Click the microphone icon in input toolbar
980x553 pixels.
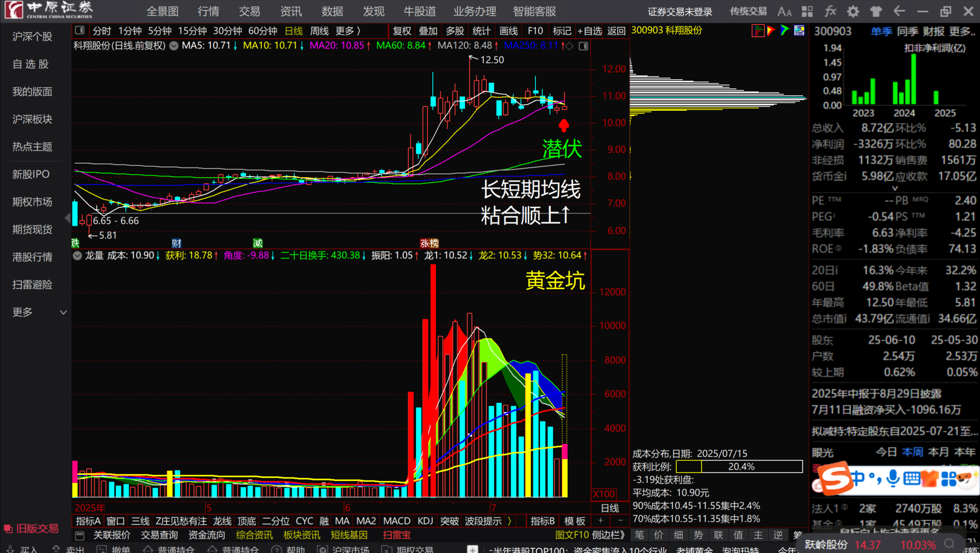(893, 478)
